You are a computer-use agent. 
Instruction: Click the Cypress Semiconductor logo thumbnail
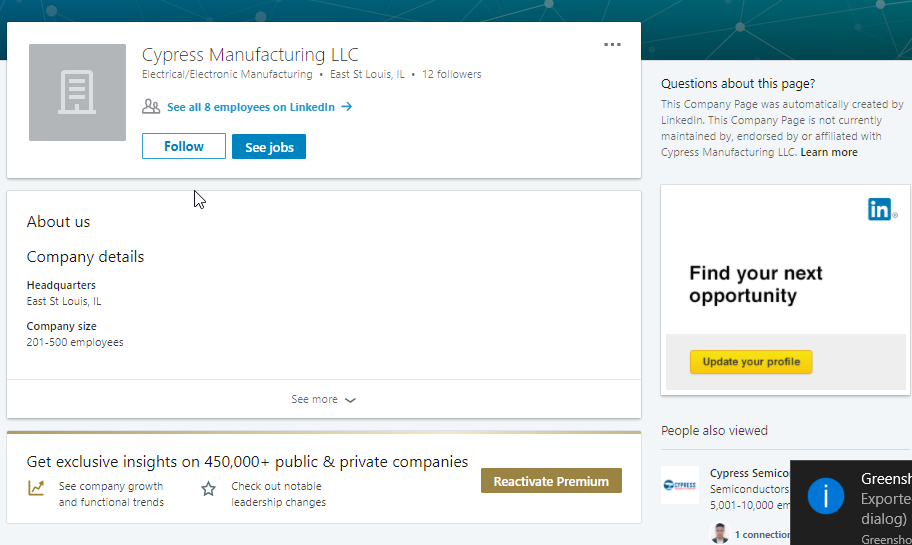tap(680, 485)
